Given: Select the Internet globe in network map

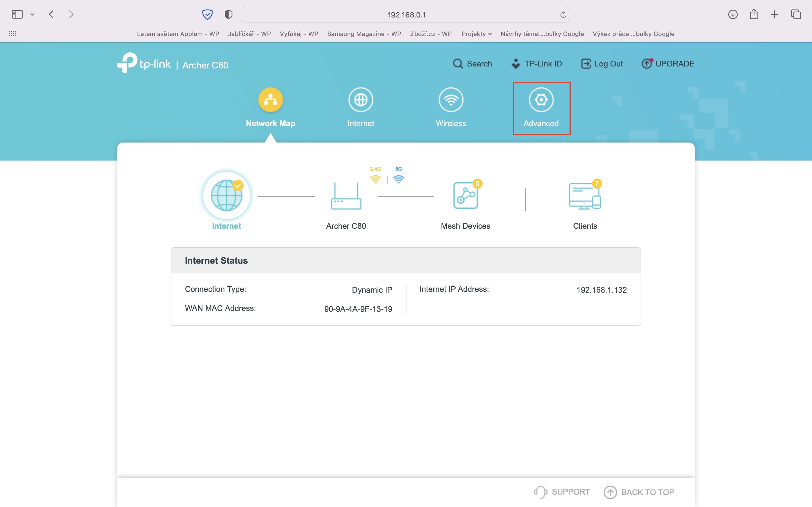Looking at the screenshot, I should click(226, 195).
